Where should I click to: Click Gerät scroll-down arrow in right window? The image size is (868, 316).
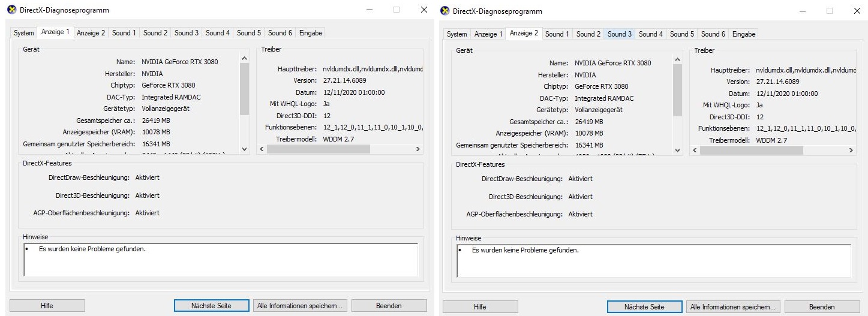[677, 150]
